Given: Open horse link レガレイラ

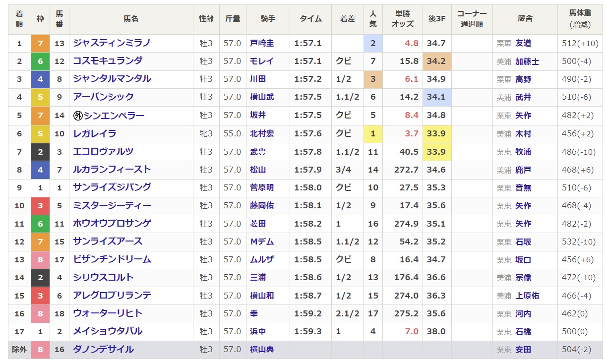Looking at the screenshot, I should [x=95, y=133].
